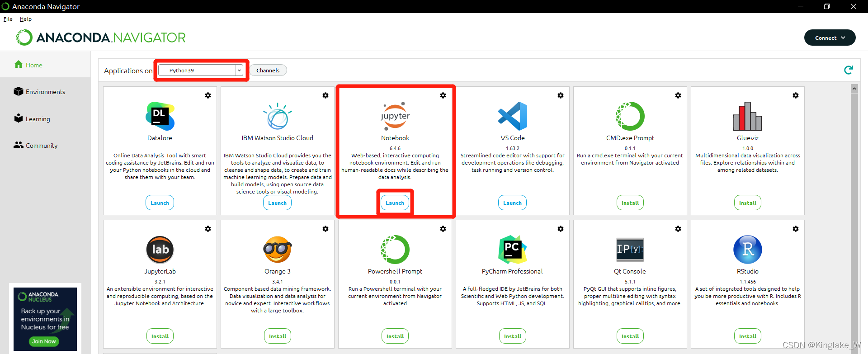The width and height of the screenshot is (868, 354).
Task: Click the scrollbar up arrow
Action: 854,89
